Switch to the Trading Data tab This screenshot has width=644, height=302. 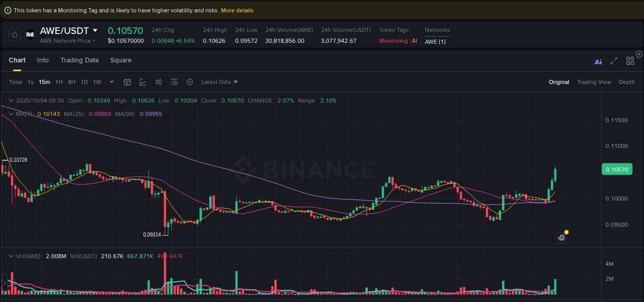(x=79, y=60)
